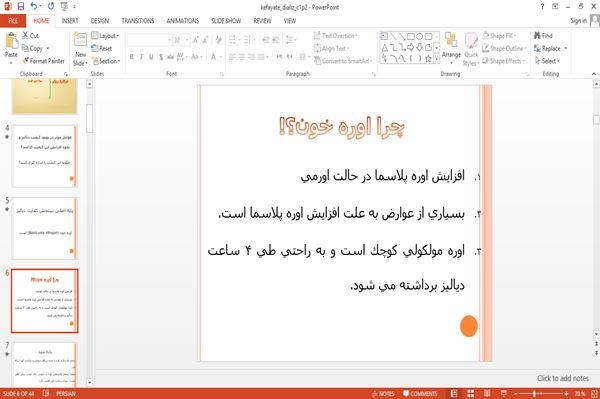Start Slide Show from status bar icon

point(504,394)
